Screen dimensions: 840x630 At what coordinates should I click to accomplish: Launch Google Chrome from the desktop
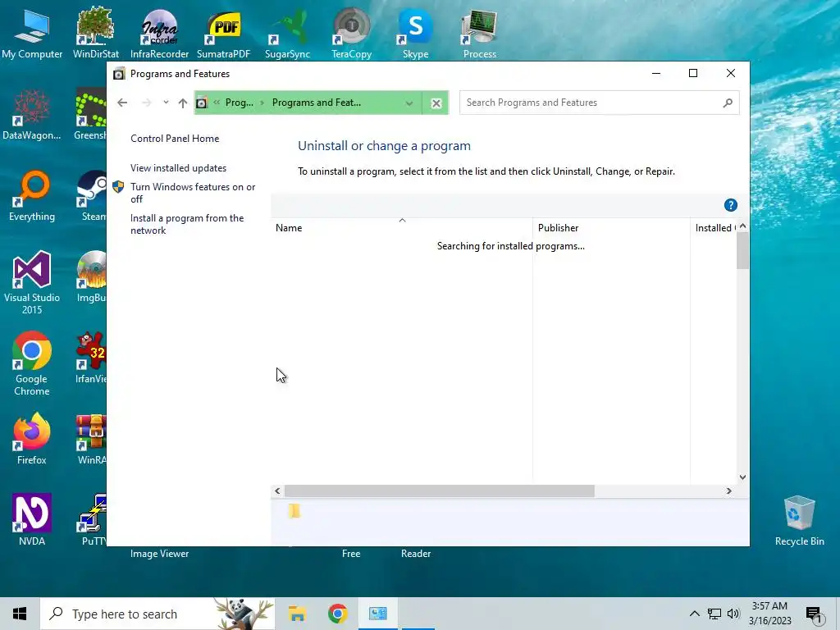[x=32, y=364]
